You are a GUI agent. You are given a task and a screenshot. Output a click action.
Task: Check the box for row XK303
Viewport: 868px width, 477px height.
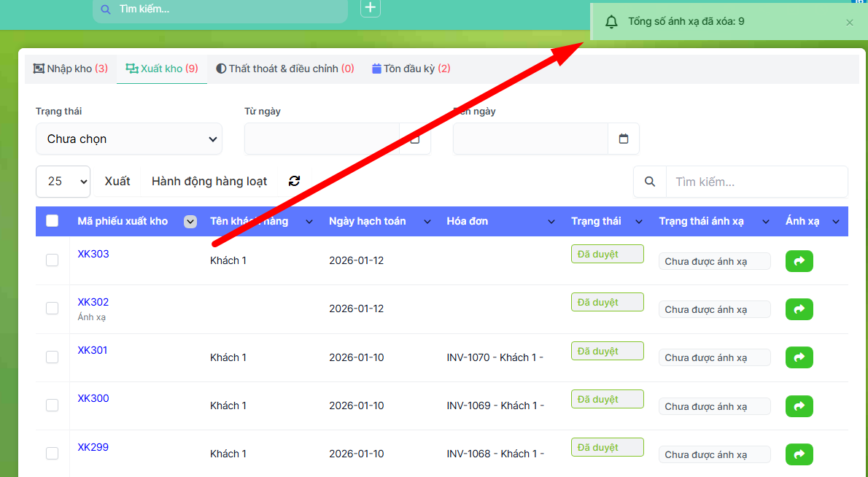click(x=53, y=260)
